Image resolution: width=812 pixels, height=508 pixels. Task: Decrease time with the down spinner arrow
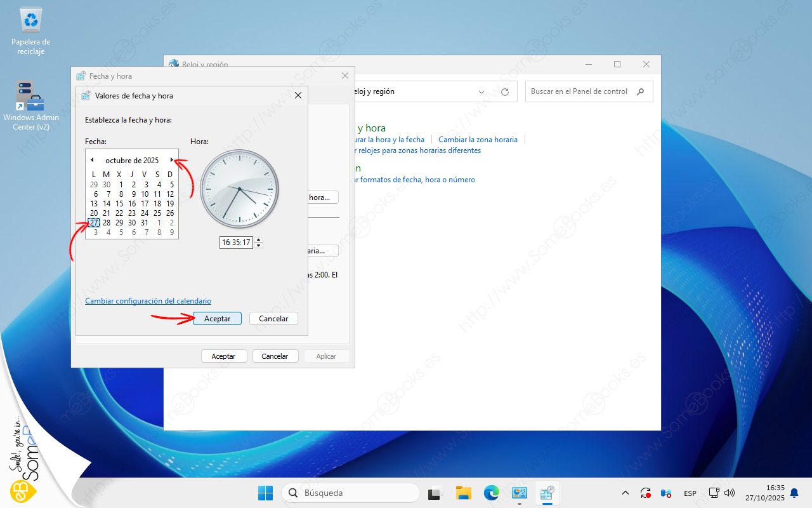258,245
